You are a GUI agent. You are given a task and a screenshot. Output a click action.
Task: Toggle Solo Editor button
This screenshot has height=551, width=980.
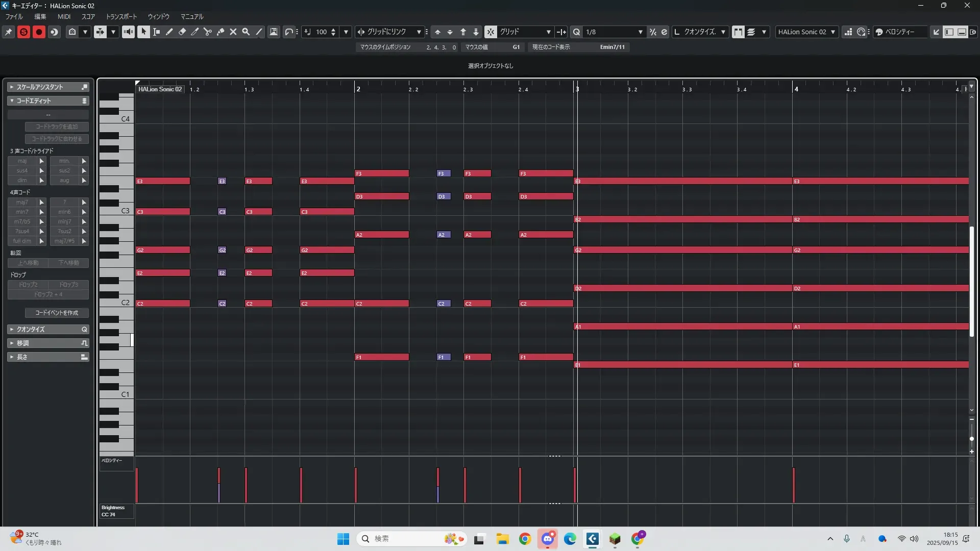click(23, 32)
